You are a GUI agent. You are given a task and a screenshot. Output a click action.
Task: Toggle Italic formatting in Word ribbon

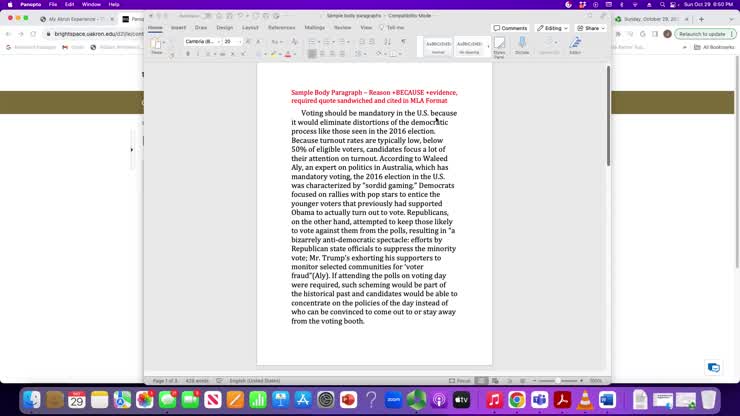[198, 54]
